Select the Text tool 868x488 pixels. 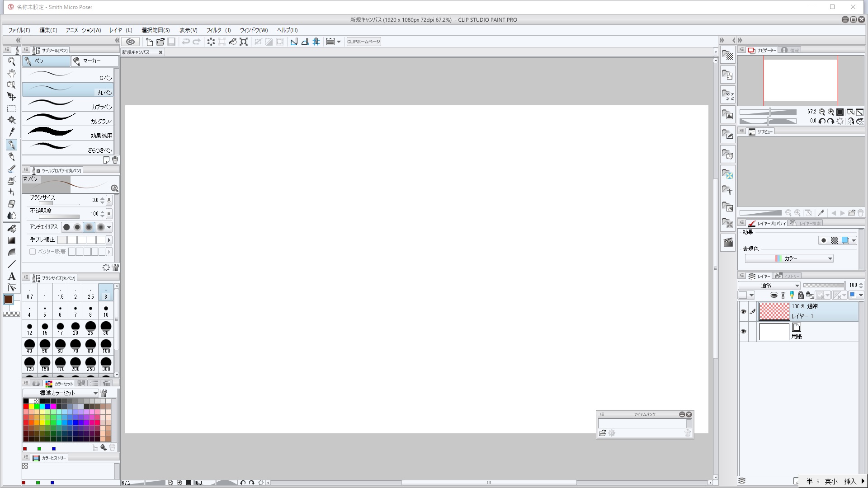[x=12, y=276]
